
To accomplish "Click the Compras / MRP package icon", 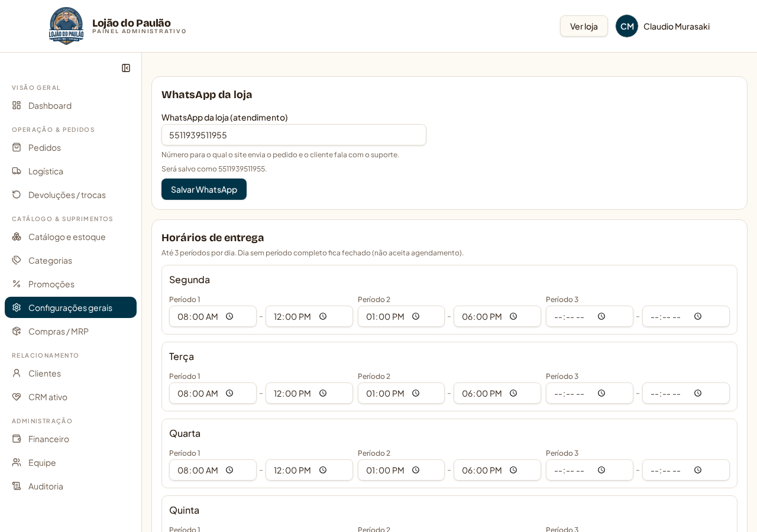I will (x=17, y=331).
